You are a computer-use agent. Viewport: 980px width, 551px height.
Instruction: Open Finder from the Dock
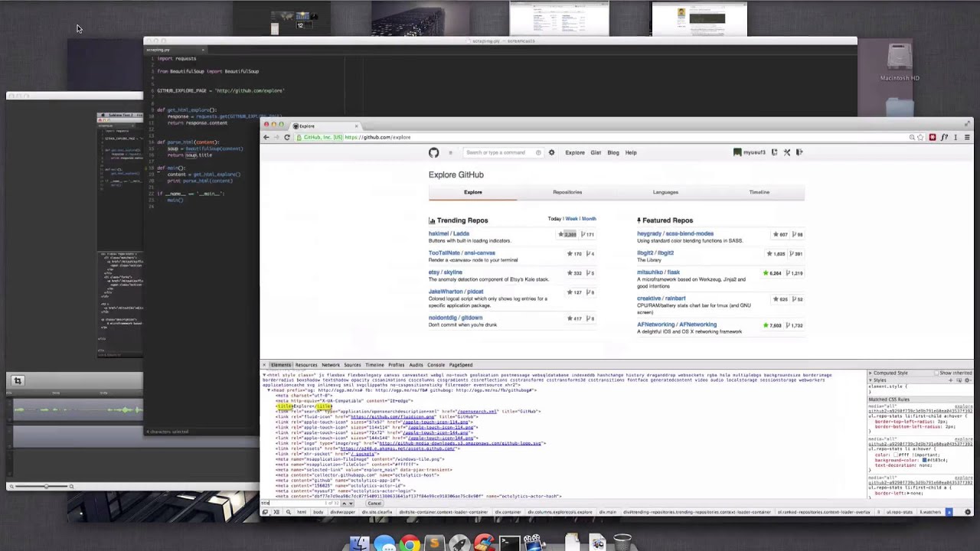360,543
